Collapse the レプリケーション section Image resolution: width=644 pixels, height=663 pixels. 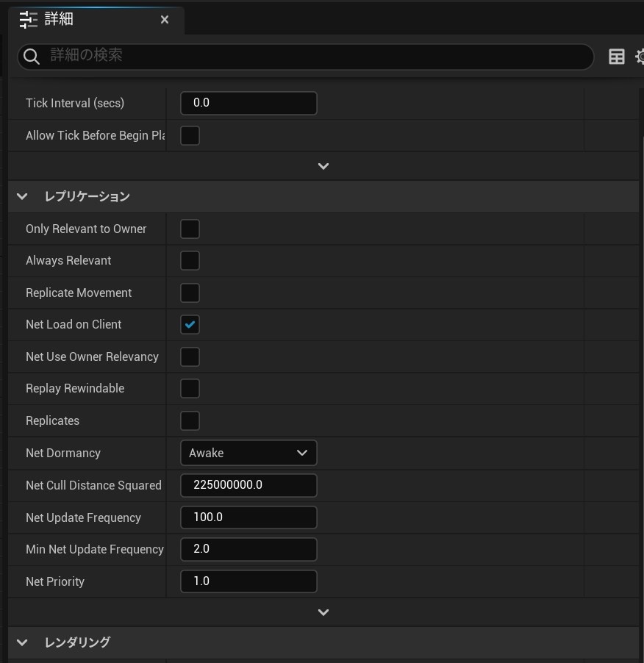point(21,196)
